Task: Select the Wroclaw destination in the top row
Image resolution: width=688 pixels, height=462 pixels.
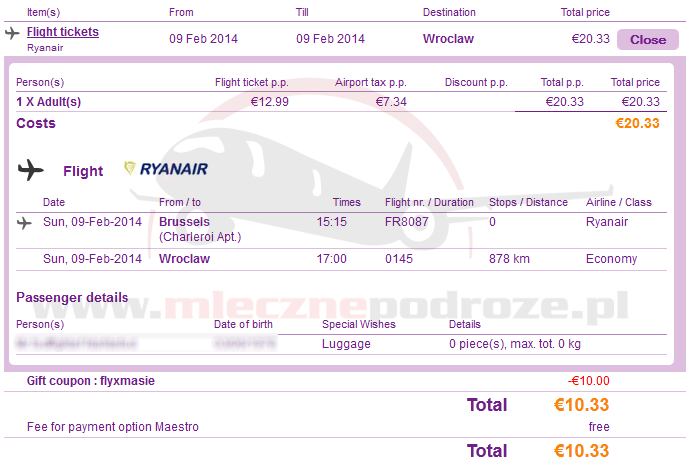Action: [x=448, y=39]
